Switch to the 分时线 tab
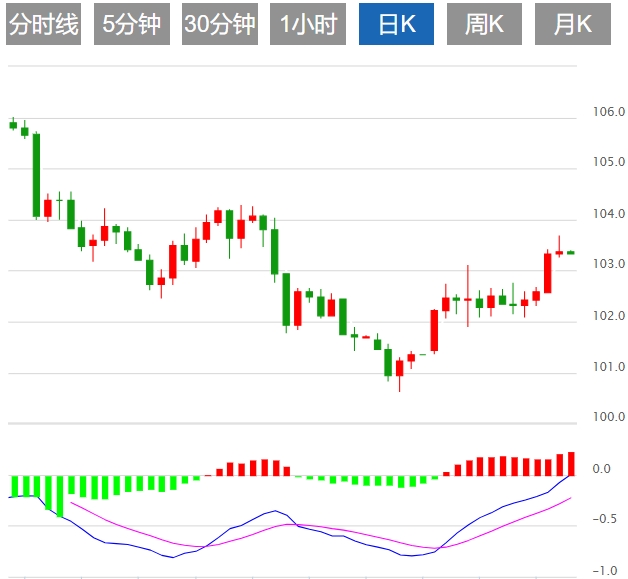This screenshot has height=579, width=628. click(x=44, y=25)
